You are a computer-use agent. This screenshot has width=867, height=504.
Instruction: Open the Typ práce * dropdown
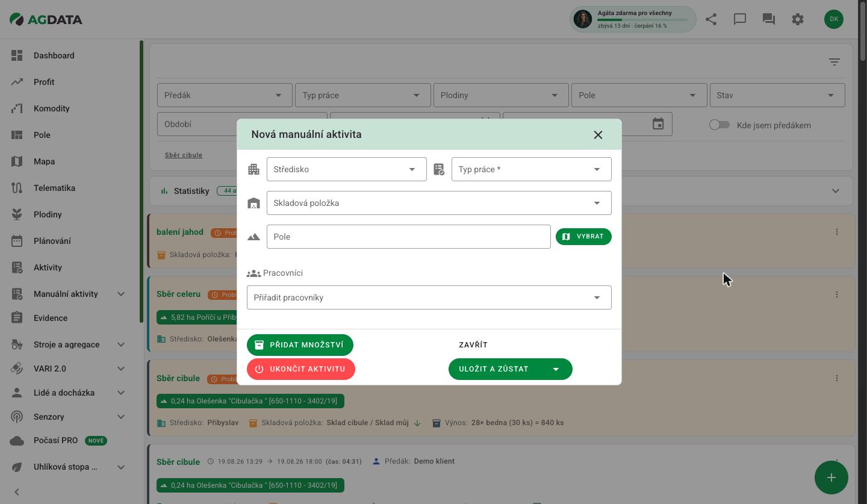click(x=532, y=169)
